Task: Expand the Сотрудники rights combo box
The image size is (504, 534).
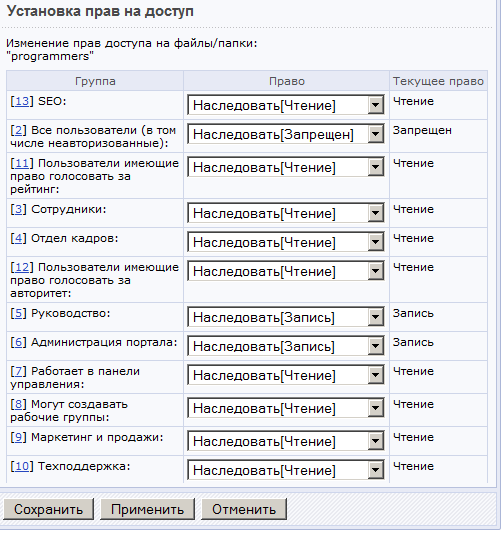Action: [285, 213]
